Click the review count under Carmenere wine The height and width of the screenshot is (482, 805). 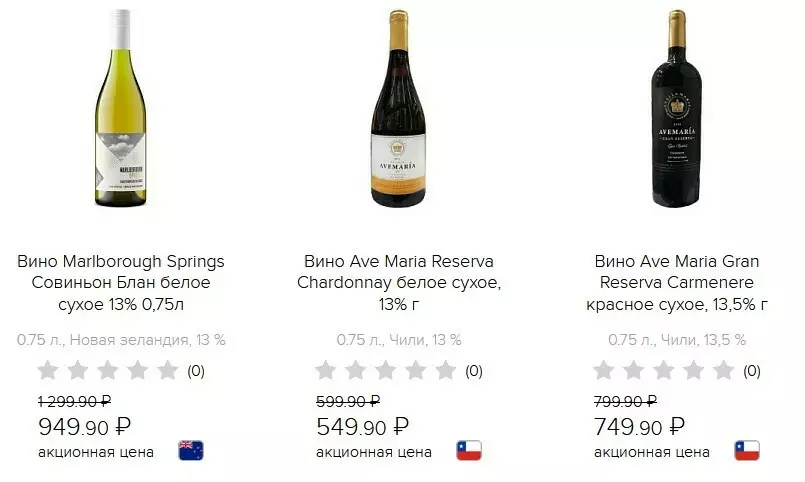(752, 371)
